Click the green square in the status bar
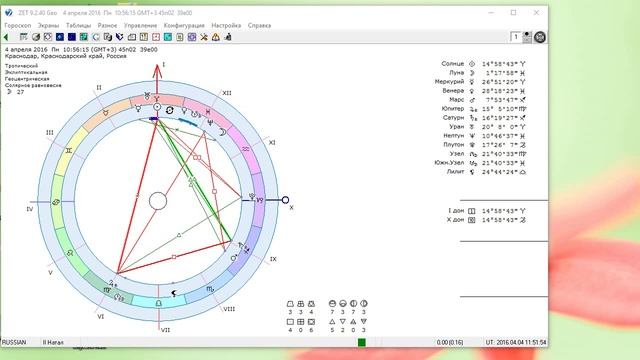The height and width of the screenshot is (360, 640). tap(362, 342)
